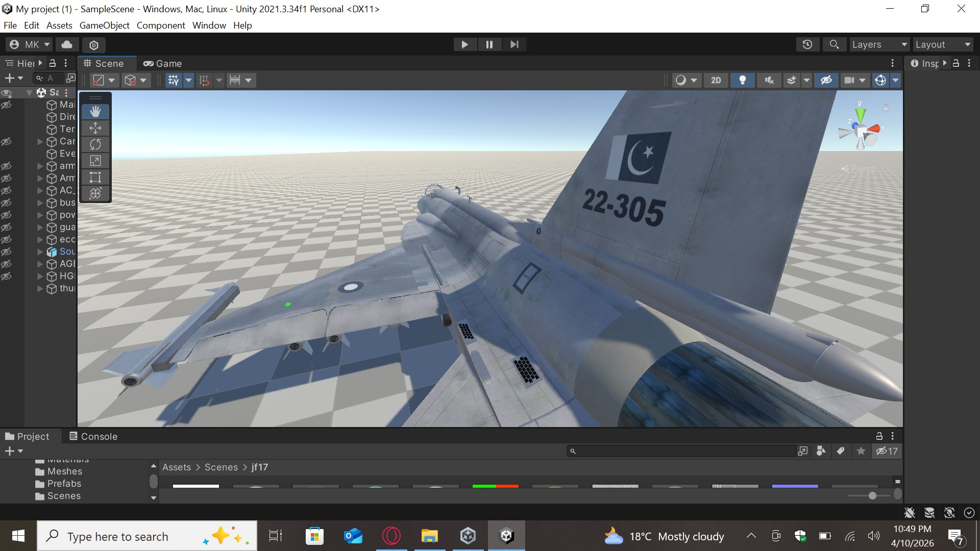The image size is (980, 551).
Task: Toggle hidden packages count 17
Action: [887, 451]
